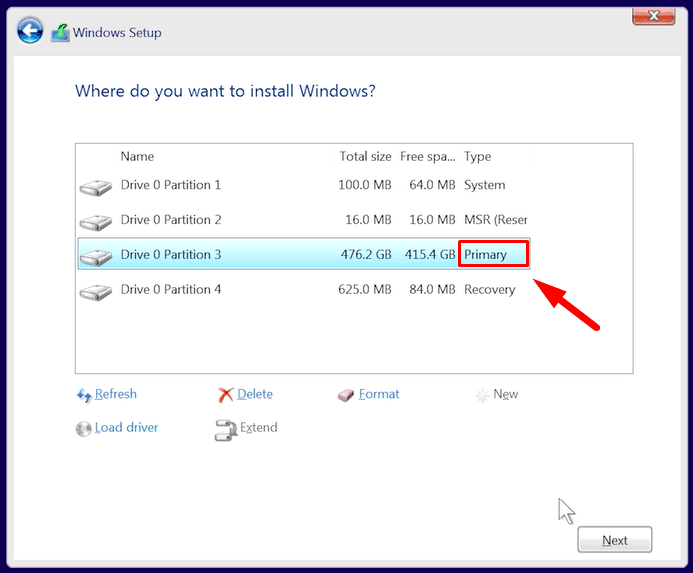The image size is (693, 573).
Task: Click the MSR (Reser type cell
Action: click(495, 220)
